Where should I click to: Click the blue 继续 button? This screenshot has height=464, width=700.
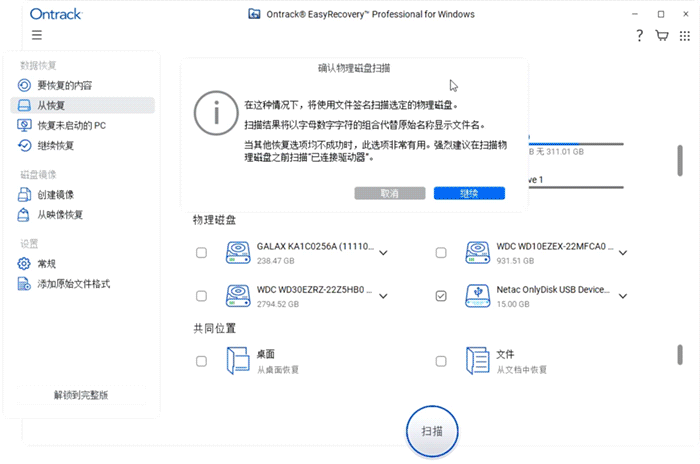click(469, 193)
